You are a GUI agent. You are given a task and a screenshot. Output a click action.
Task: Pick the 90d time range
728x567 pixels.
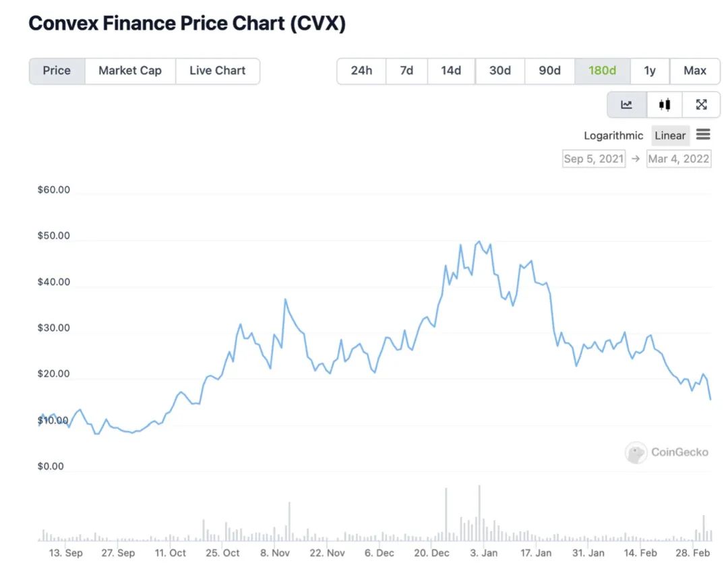[x=549, y=71]
